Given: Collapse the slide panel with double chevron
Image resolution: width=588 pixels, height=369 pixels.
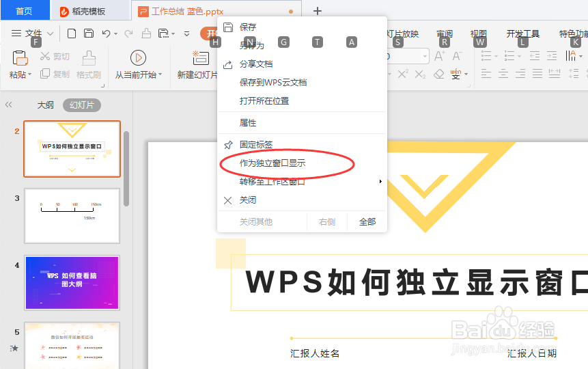Looking at the screenshot, I should pos(9,105).
